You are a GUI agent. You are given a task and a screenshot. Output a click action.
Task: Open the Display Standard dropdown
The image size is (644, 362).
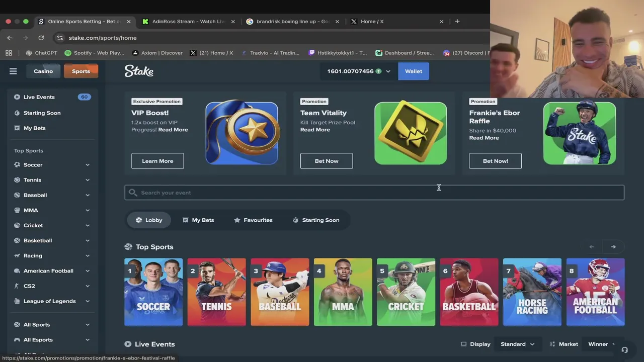coord(517,344)
